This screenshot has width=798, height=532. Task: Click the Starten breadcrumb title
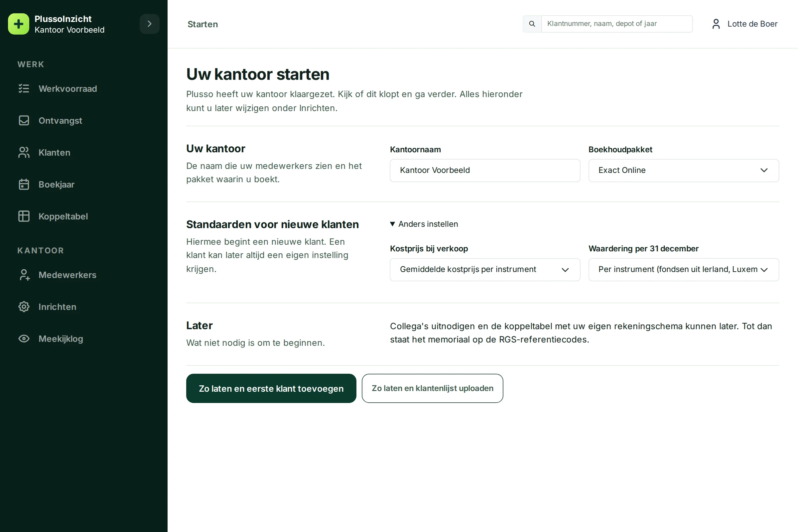pos(202,24)
